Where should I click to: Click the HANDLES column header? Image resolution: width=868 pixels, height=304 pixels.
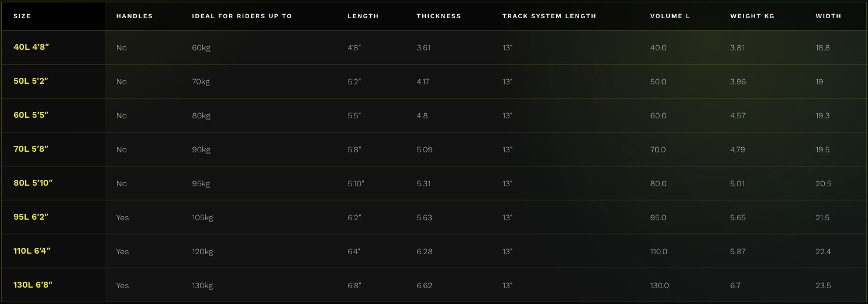pos(135,16)
